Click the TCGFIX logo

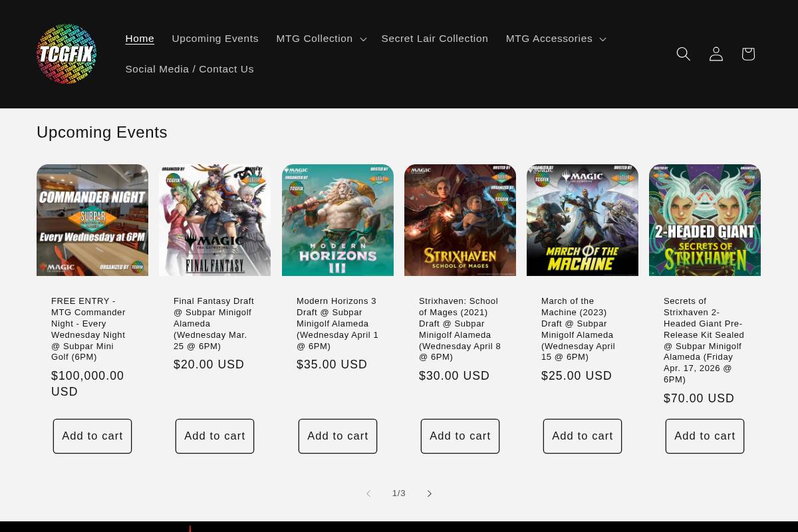point(66,54)
